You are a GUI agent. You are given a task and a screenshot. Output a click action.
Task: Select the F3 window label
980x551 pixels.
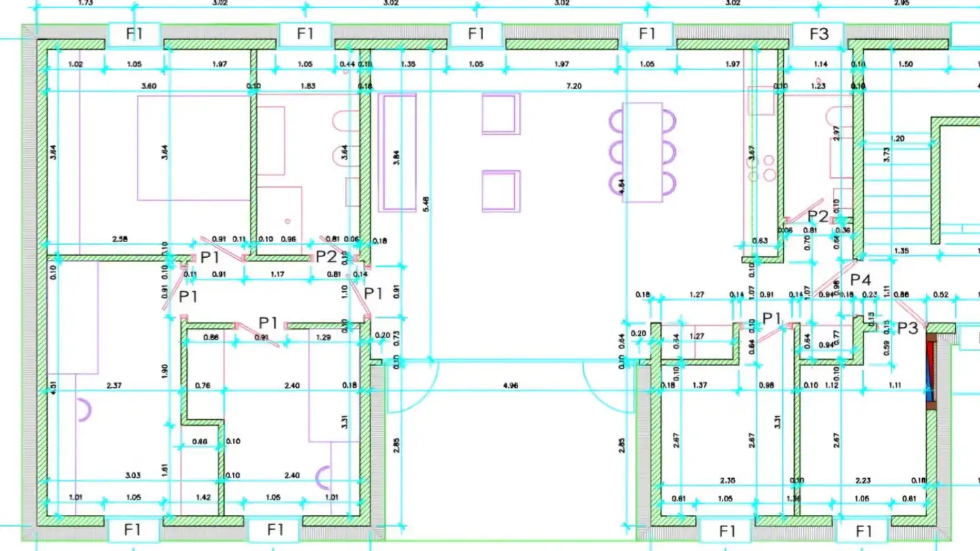819,33
